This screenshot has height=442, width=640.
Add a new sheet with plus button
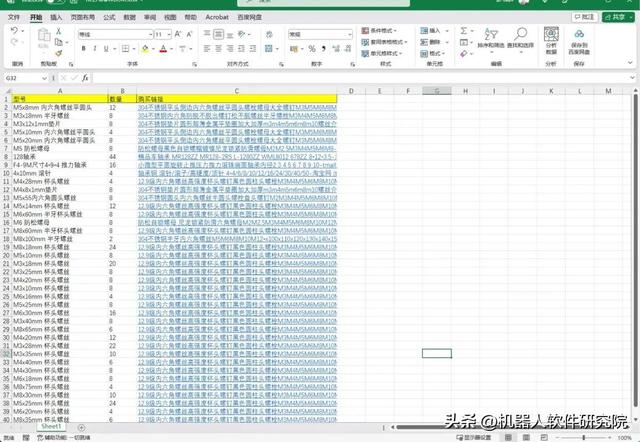point(81,427)
